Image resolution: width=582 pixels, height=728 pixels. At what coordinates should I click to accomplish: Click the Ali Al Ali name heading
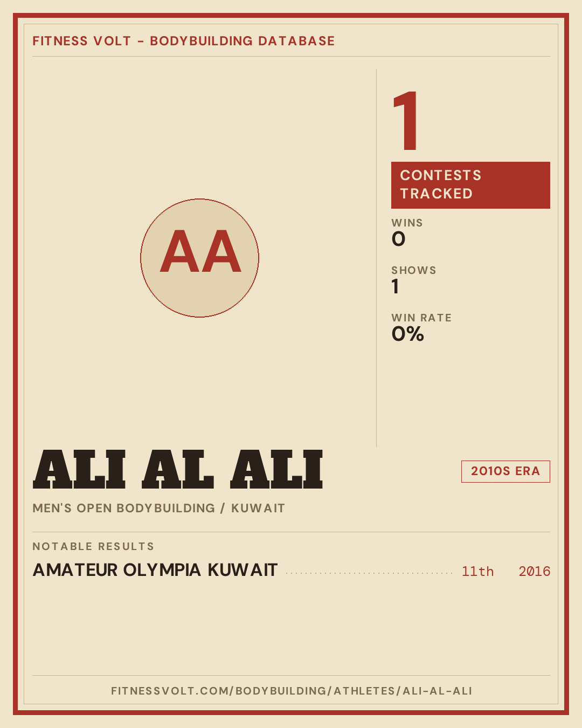click(178, 470)
